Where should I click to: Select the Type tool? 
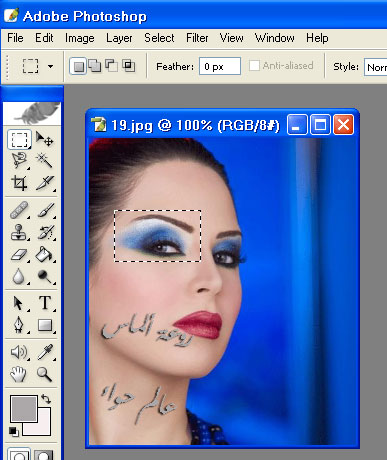[x=45, y=303]
